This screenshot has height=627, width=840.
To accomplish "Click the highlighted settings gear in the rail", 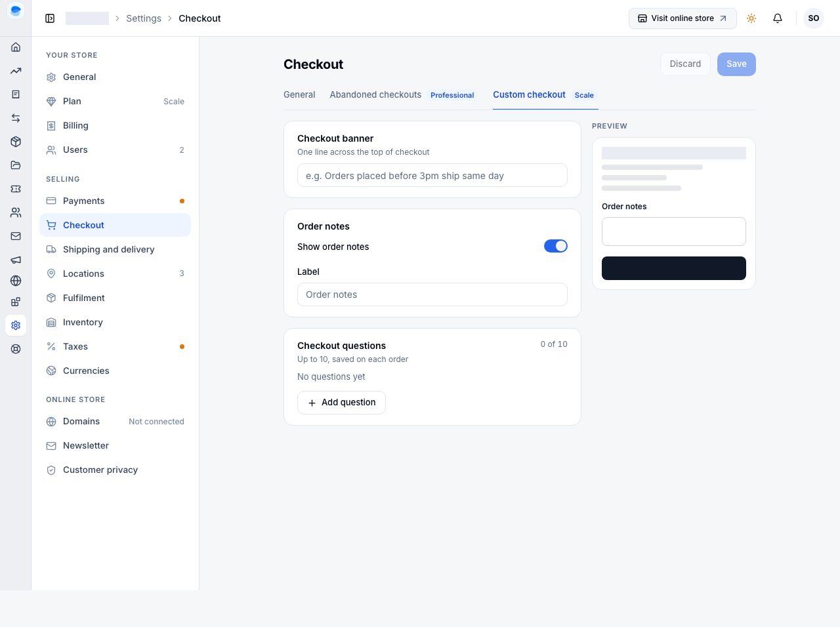I will (x=16, y=325).
